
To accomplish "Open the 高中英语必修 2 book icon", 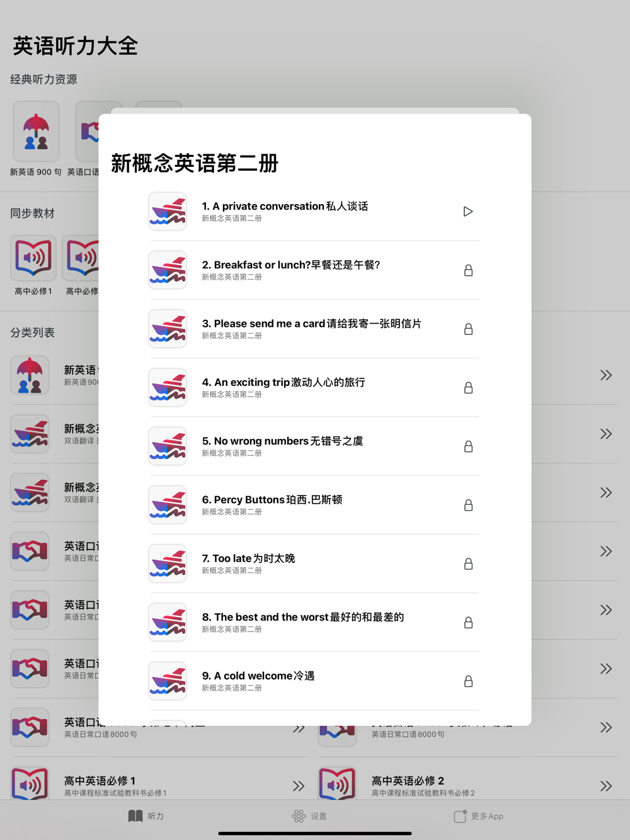I will [x=337, y=784].
